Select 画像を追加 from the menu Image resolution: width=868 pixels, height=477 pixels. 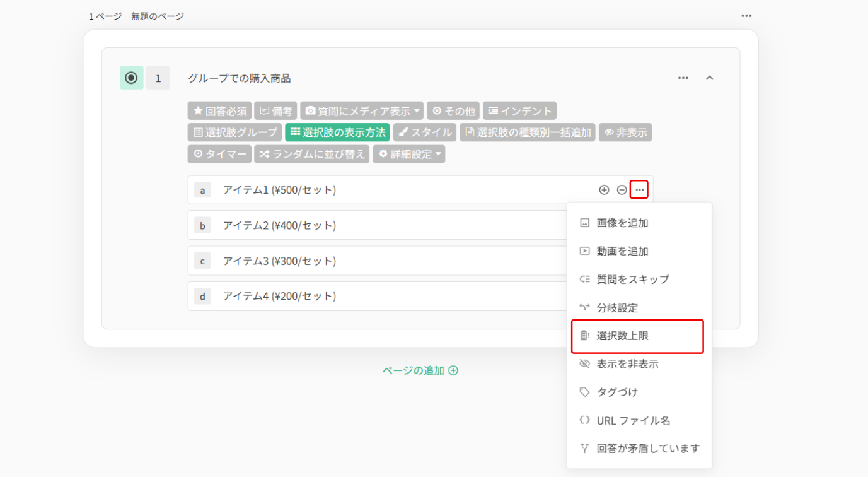click(x=639, y=223)
